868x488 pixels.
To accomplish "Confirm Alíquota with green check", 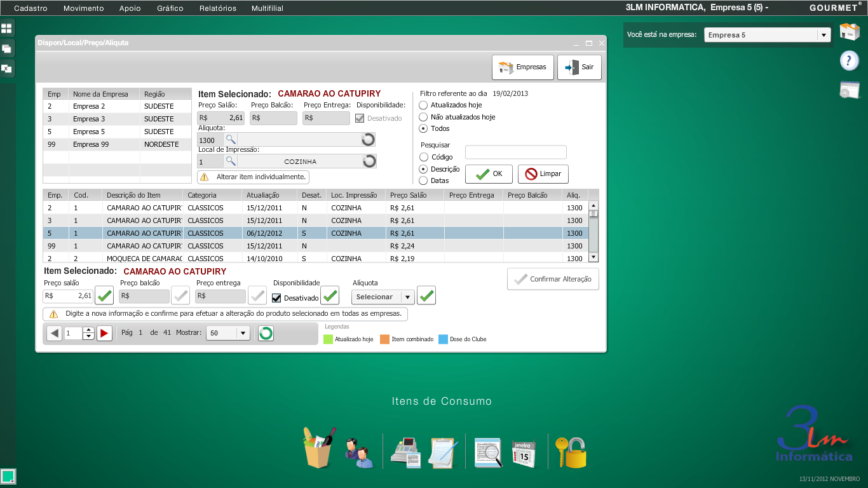I will click(x=426, y=295).
